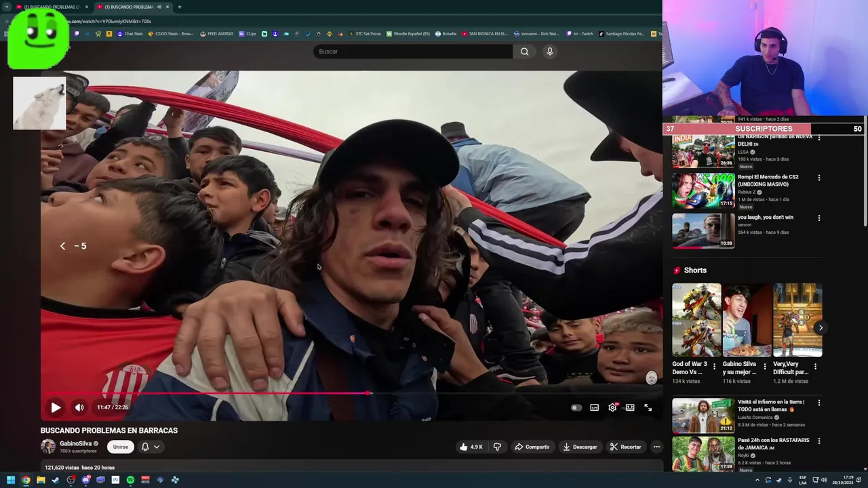This screenshot has height=488, width=868.
Task: Open File Explorer from the taskbar
Action: tap(41, 480)
